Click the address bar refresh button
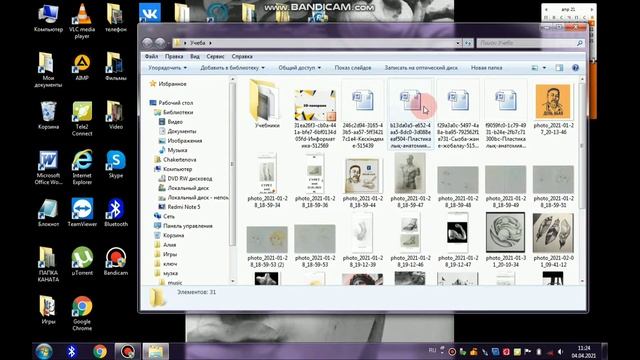This screenshot has width=640, height=360. pyautogui.click(x=468, y=43)
